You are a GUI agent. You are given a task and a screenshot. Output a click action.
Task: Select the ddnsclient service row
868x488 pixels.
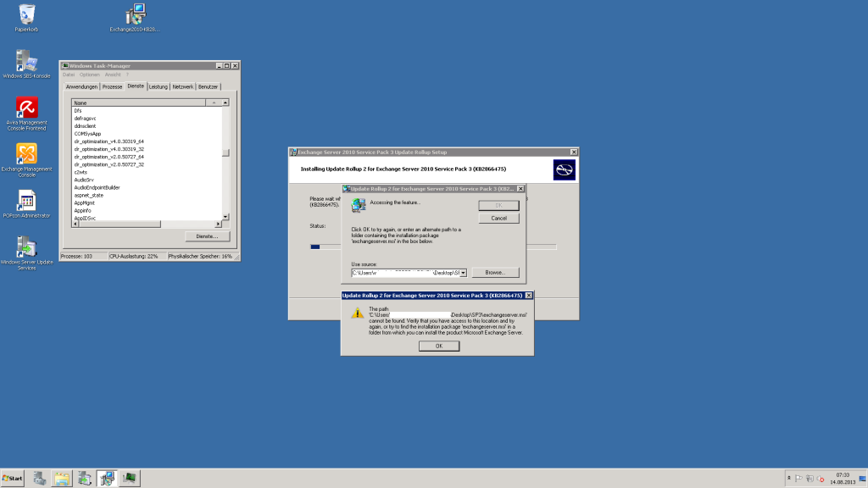coord(147,126)
